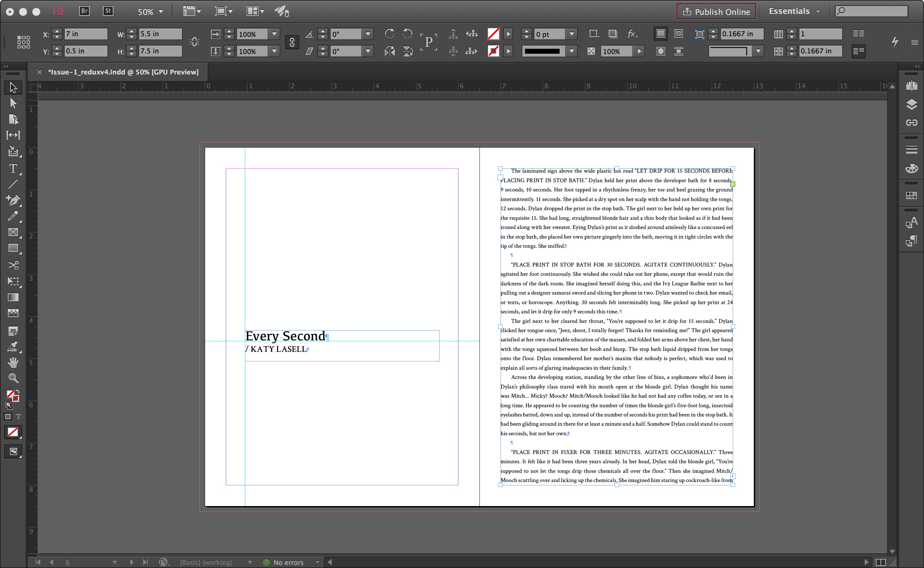Toggle the split layout view button
This screenshot has height=568, width=924.
click(880, 562)
